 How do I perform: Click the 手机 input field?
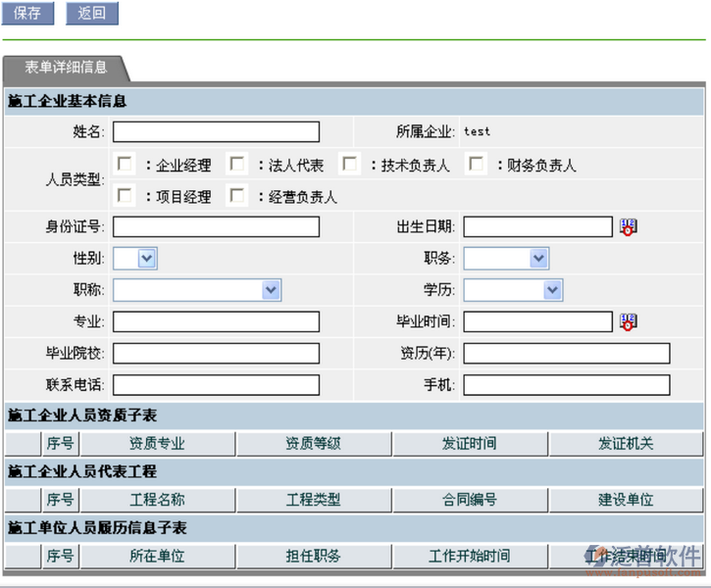(x=567, y=385)
